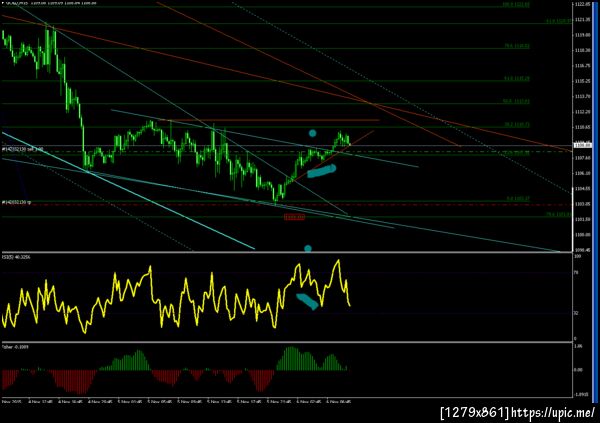This screenshot has height=423, width=600.
Task: Click the 1101.50 value on the price scale
Action: pos(582,219)
